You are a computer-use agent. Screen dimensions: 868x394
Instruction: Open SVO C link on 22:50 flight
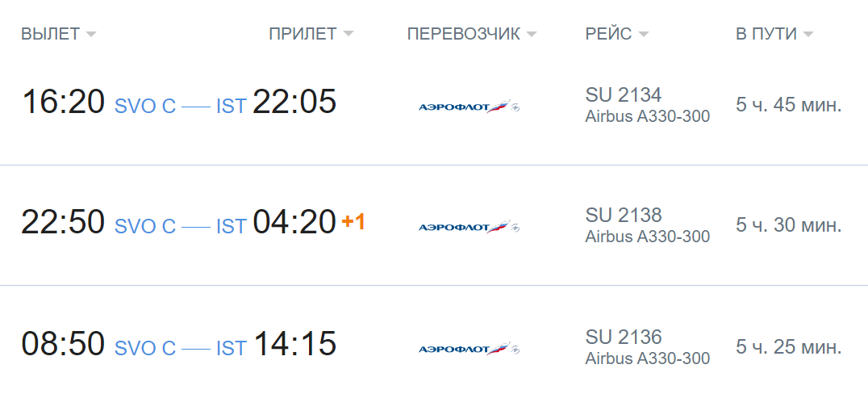(145, 226)
